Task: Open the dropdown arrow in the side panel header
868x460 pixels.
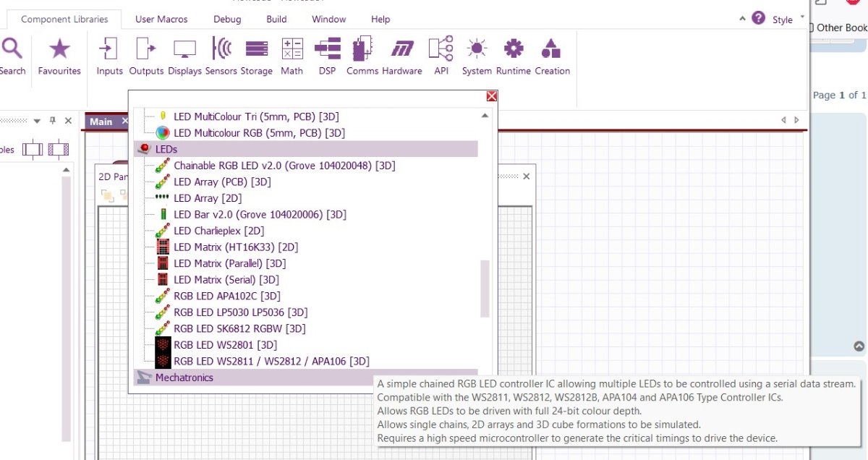Action: (36, 121)
